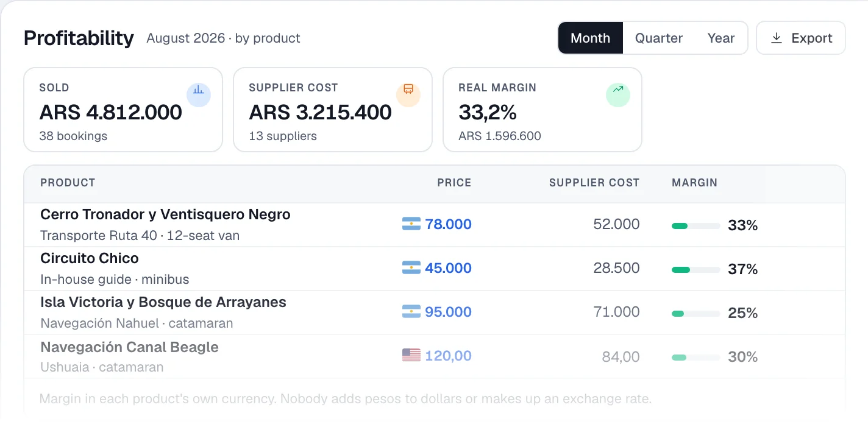This screenshot has width=868, height=441.
Task: Click the Argentina flag beside price 95.000
Action: click(411, 312)
